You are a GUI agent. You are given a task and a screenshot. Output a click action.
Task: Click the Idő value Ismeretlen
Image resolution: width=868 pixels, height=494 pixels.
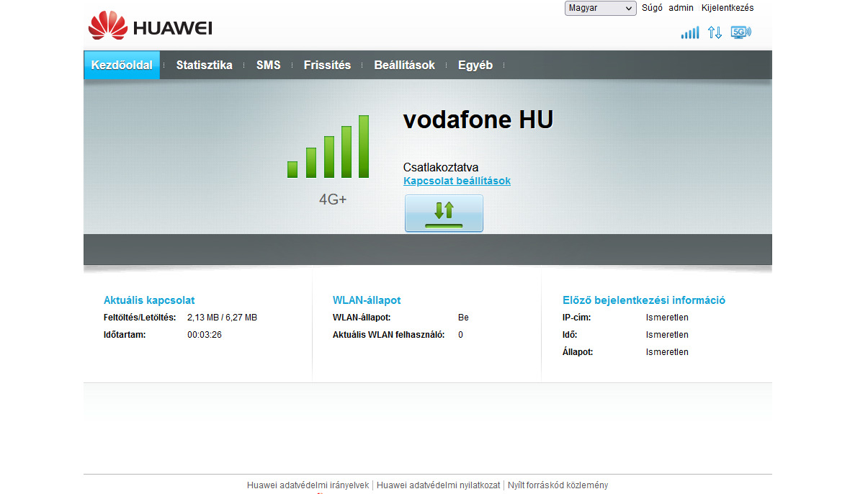[667, 335]
